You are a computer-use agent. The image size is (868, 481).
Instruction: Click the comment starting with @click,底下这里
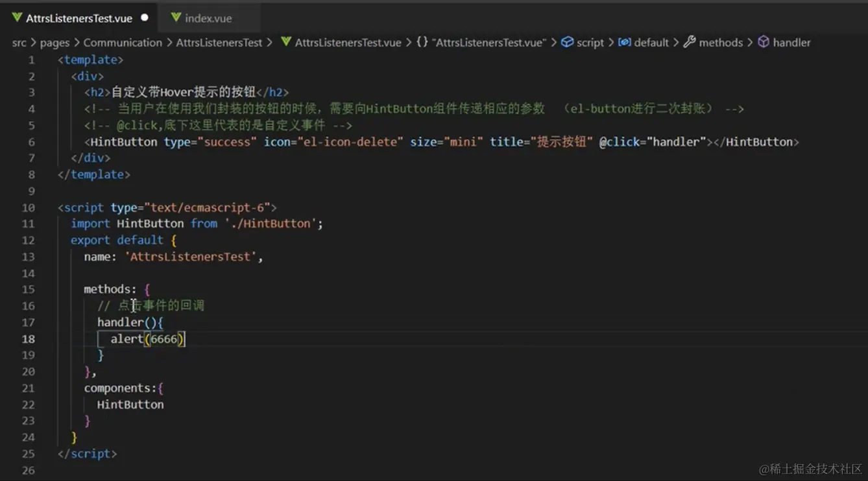coord(218,126)
